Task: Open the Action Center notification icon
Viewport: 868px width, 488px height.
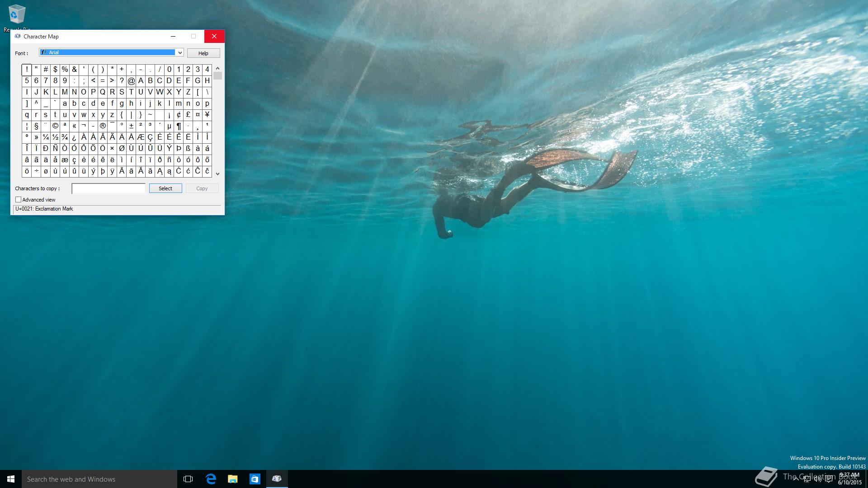Action: [x=829, y=479]
